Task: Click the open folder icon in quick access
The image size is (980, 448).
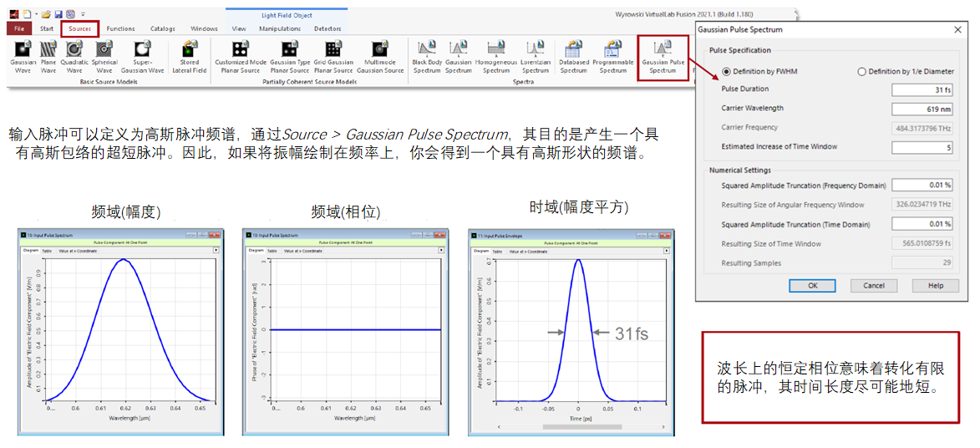Action: tap(46, 13)
